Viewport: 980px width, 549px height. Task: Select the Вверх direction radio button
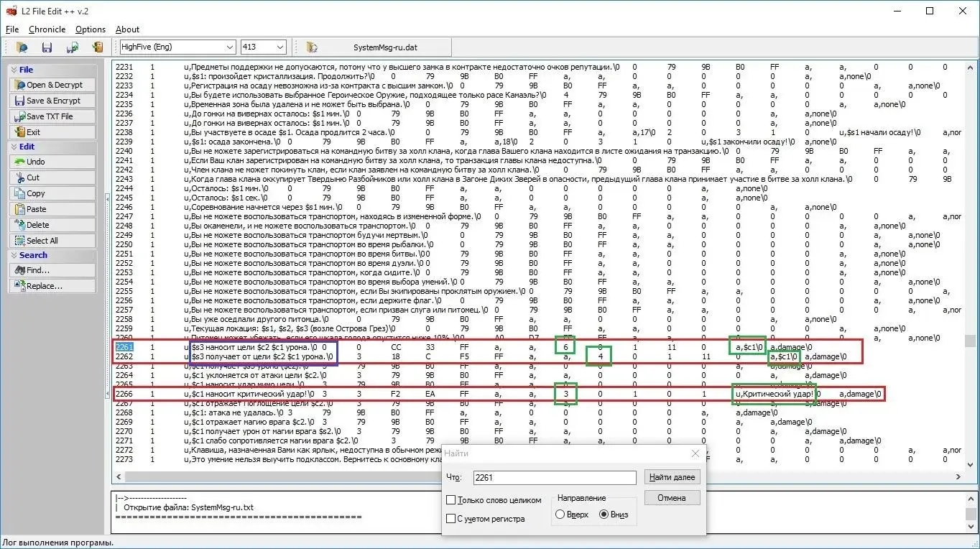pos(560,515)
